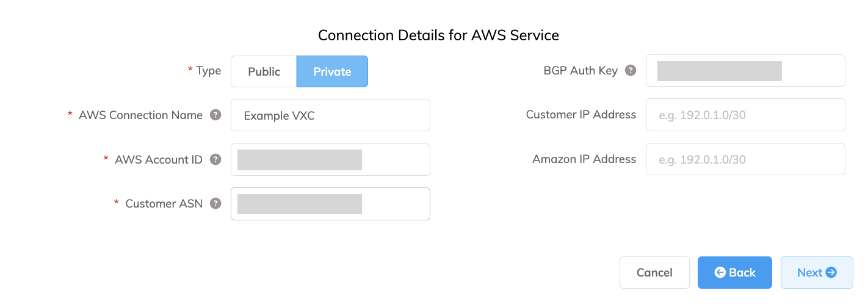Click the "AWS Account ID" label text
The image size is (868, 304).
pos(159,159)
